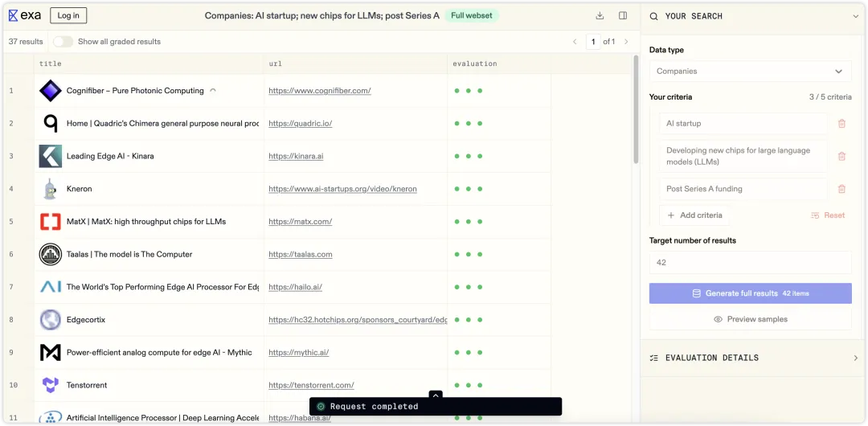The image size is (868, 426).
Task: Collapse the Cognifiber row chevron
Action: tap(212, 90)
